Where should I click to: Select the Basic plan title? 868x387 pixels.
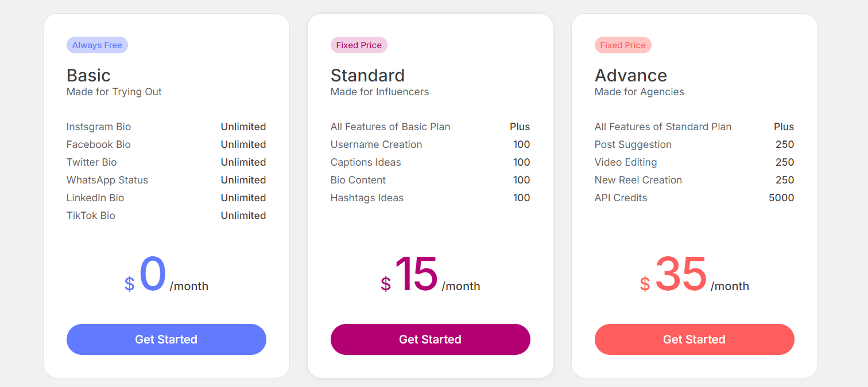click(x=88, y=75)
